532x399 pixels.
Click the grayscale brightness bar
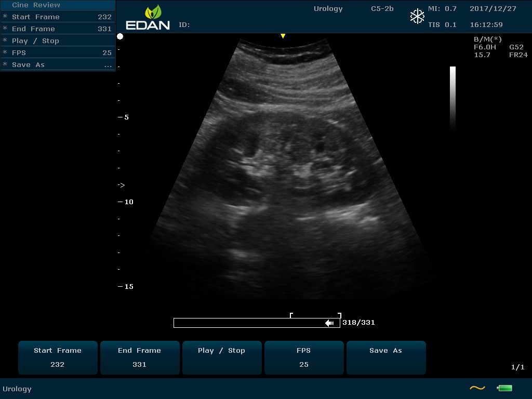(453, 98)
